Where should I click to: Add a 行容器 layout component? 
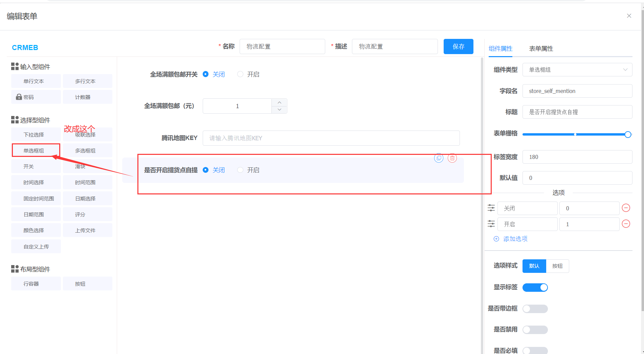click(x=36, y=284)
